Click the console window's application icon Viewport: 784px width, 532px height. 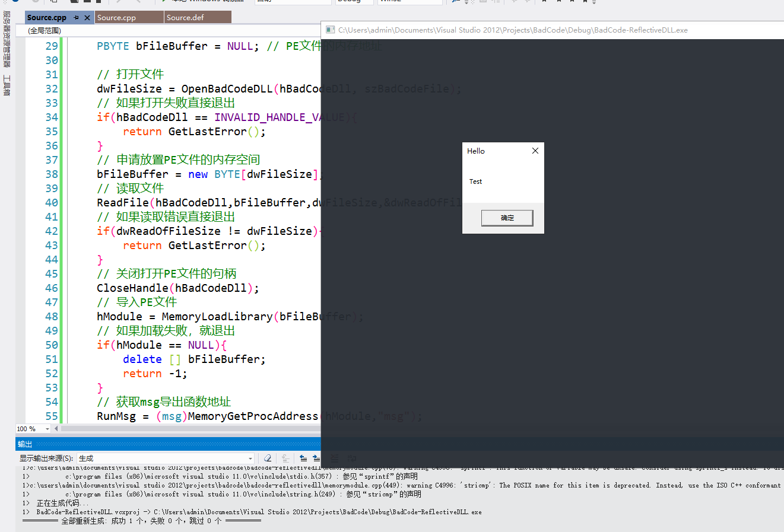pos(329,30)
